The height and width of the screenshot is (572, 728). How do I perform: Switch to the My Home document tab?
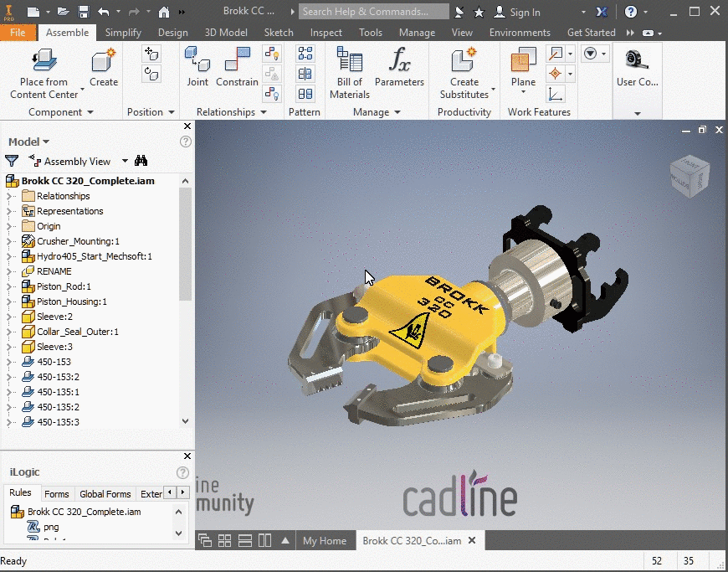point(325,541)
